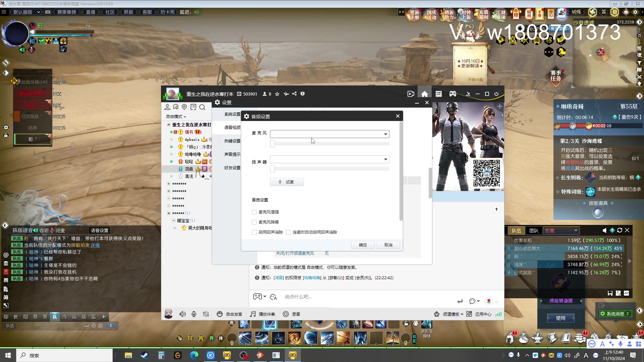Screen dimensions: 644x362
Task: Enable the 麦克风降噪 checkbox
Action: [254, 222]
